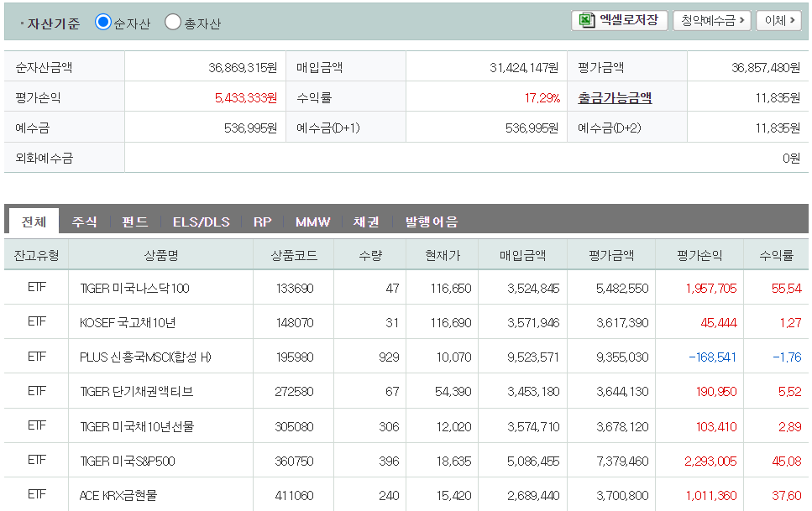Click the summary 평가금액 value 36,857,480원

pos(766,67)
